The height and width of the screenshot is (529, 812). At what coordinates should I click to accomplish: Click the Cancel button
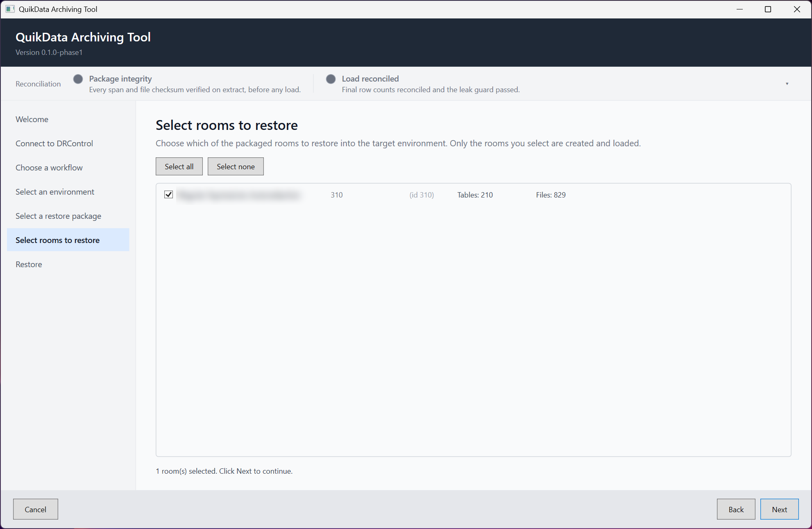(36, 509)
